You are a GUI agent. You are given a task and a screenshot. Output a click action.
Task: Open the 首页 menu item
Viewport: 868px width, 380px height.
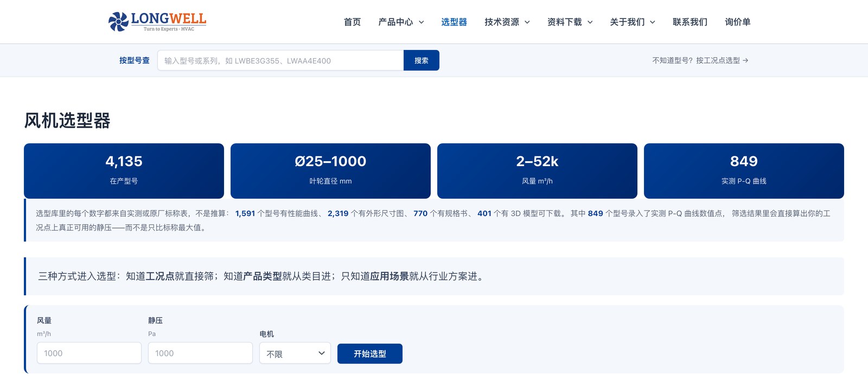click(x=352, y=22)
